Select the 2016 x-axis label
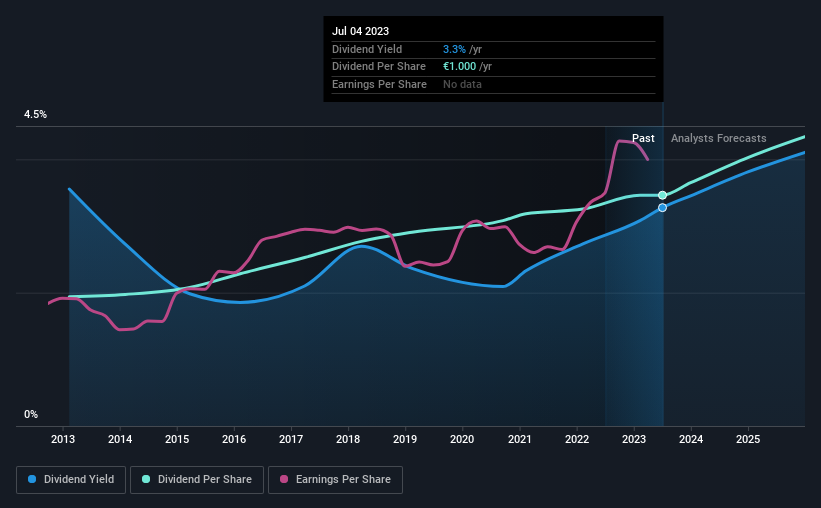Image resolution: width=821 pixels, height=508 pixels. coord(234,439)
